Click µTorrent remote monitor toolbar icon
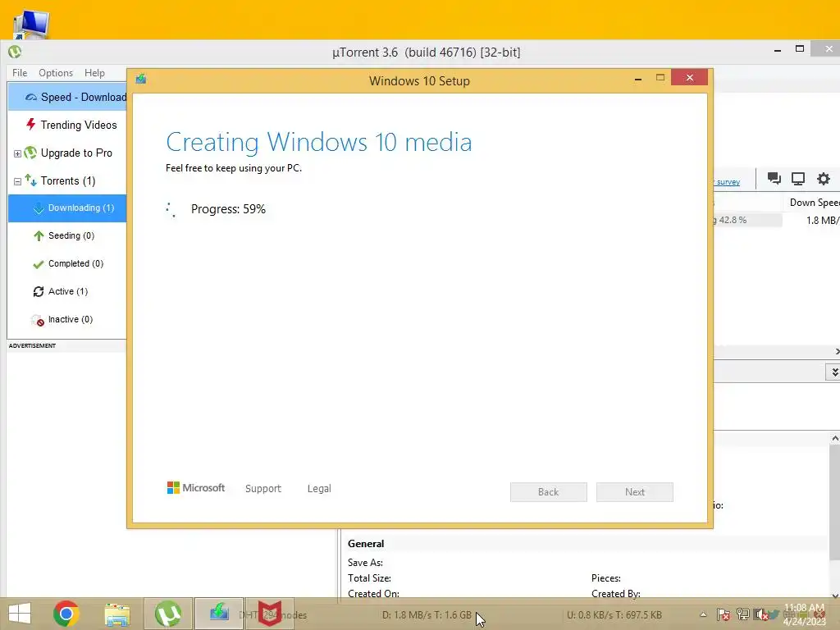This screenshot has width=840, height=630. pos(798,178)
